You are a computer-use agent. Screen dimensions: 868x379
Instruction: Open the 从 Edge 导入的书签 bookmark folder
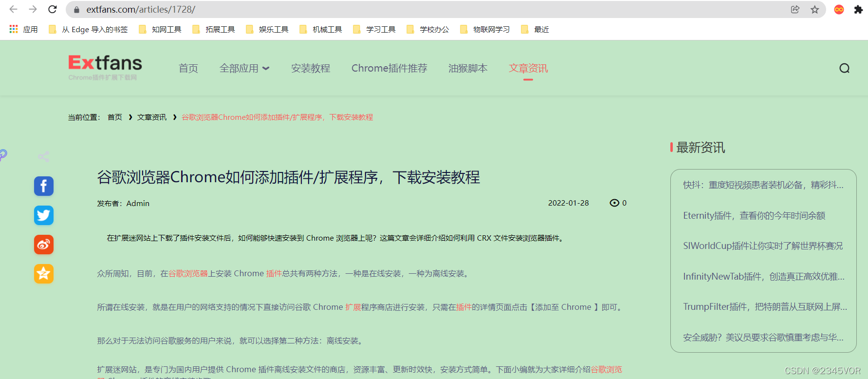point(89,29)
